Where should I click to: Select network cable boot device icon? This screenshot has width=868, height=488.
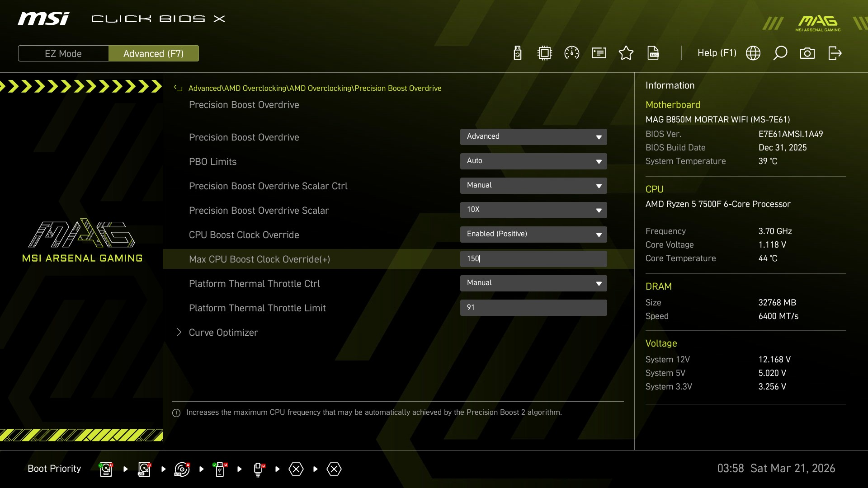click(258, 469)
